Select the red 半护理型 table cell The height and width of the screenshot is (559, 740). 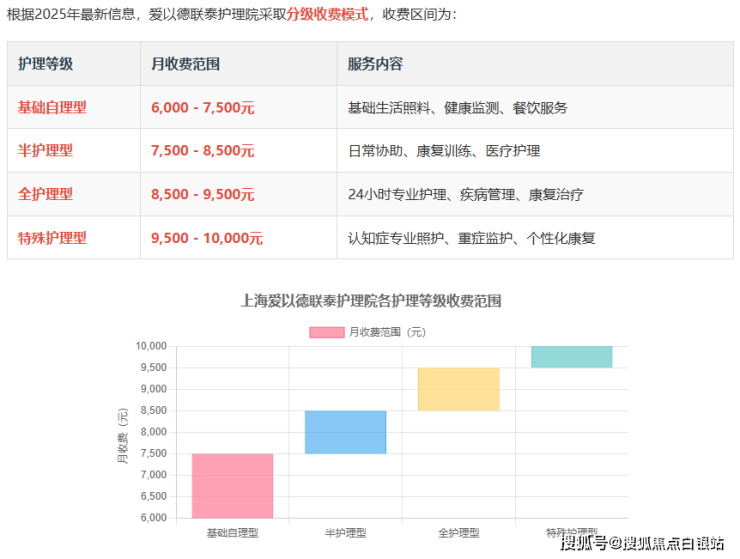tap(46, 151)
